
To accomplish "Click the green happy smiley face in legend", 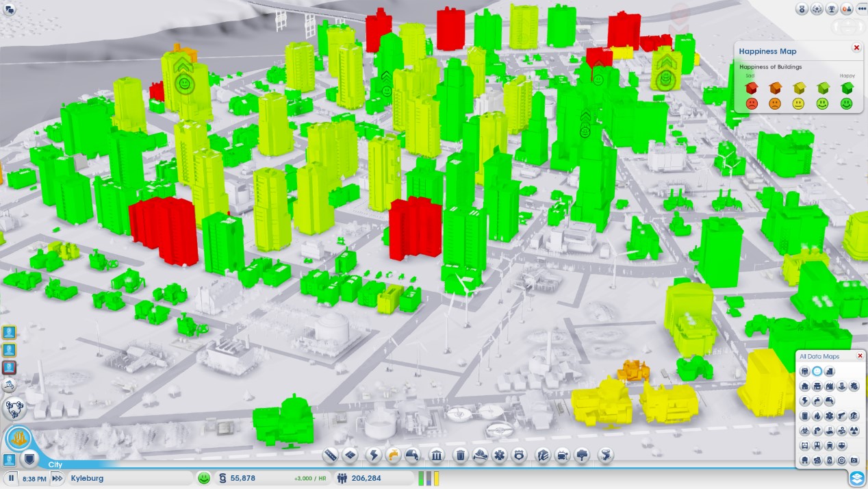I will [x=847, y=104].
